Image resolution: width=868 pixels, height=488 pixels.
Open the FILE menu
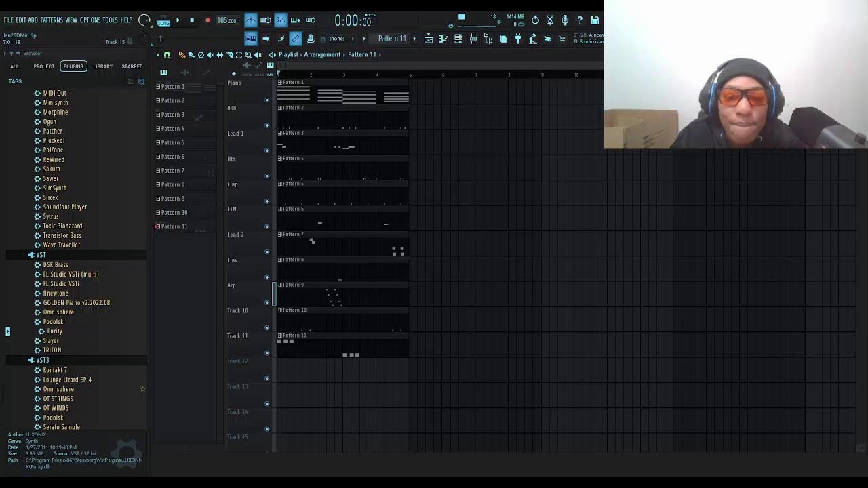(x=8, y=20)
